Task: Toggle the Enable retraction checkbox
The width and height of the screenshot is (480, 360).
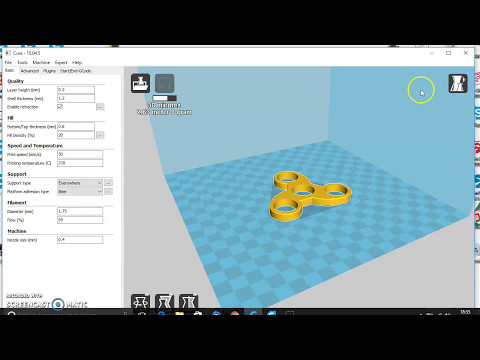Action: click(x=60, y=107)
